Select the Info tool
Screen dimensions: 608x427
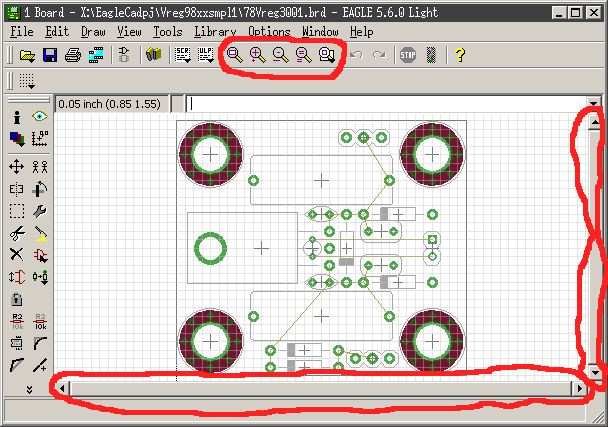coord(17,117)
